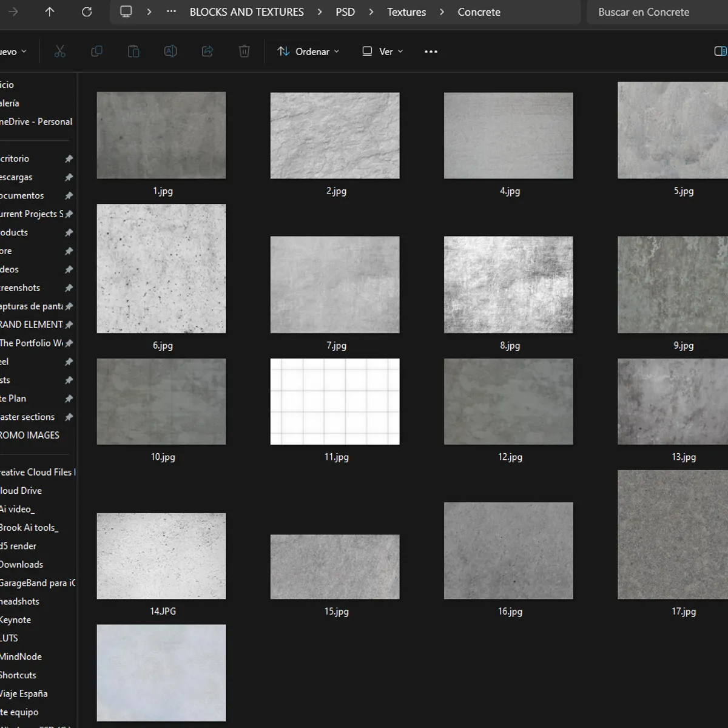
Task: Open the Nuevo dropdown
Action: pyautogui.click(x=12, y=51)
